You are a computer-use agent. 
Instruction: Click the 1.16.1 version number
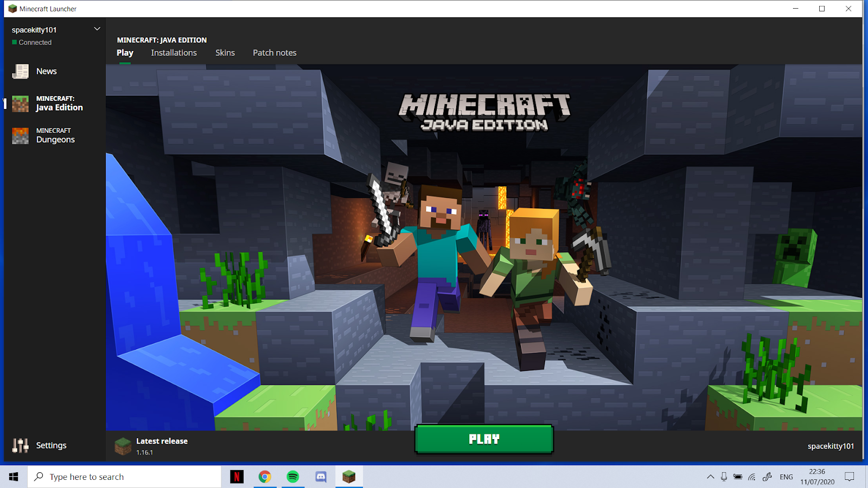pyautogui.click(x=144, y=452)
